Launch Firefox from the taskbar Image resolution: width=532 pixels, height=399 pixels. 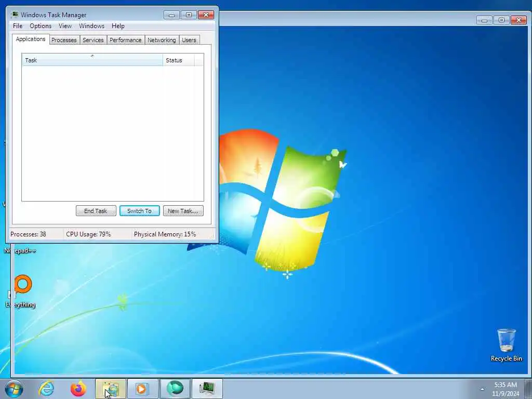[78, 389]
